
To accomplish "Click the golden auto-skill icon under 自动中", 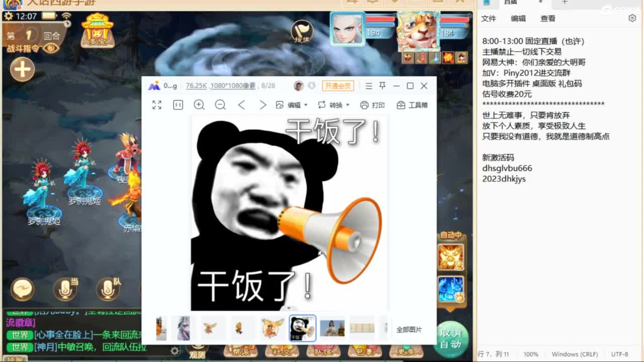I will [x=451, y=256].
